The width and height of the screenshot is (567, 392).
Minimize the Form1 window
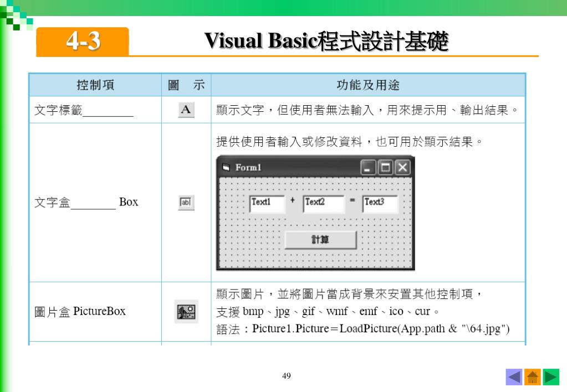pyautogui.click(x=368, y=168)
